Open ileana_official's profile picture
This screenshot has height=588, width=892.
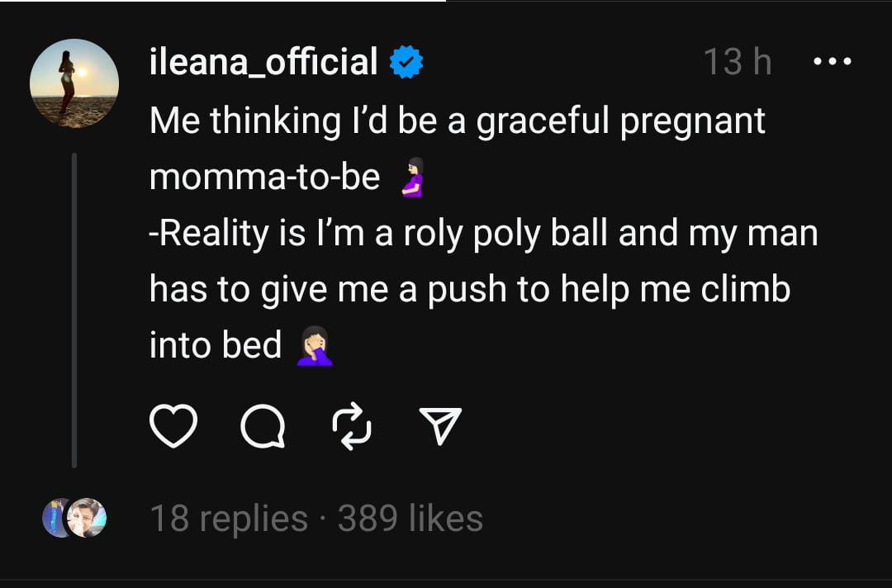[x=74, y=83]
